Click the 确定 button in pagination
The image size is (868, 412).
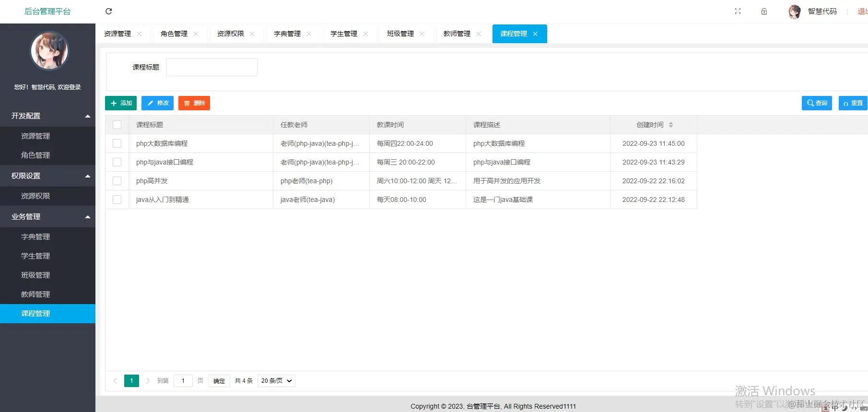(219, 381)
